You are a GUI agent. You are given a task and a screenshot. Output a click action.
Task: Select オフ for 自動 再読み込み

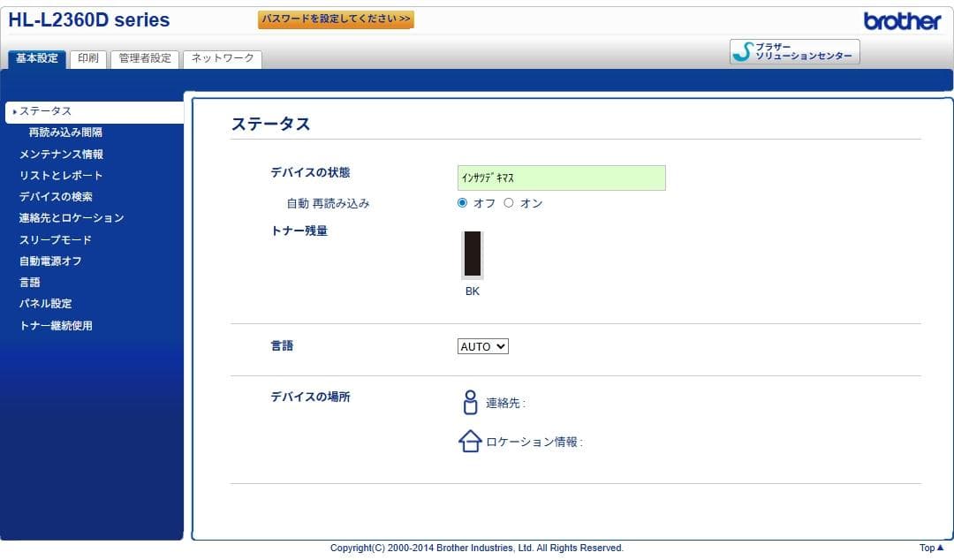pos(461,202)
